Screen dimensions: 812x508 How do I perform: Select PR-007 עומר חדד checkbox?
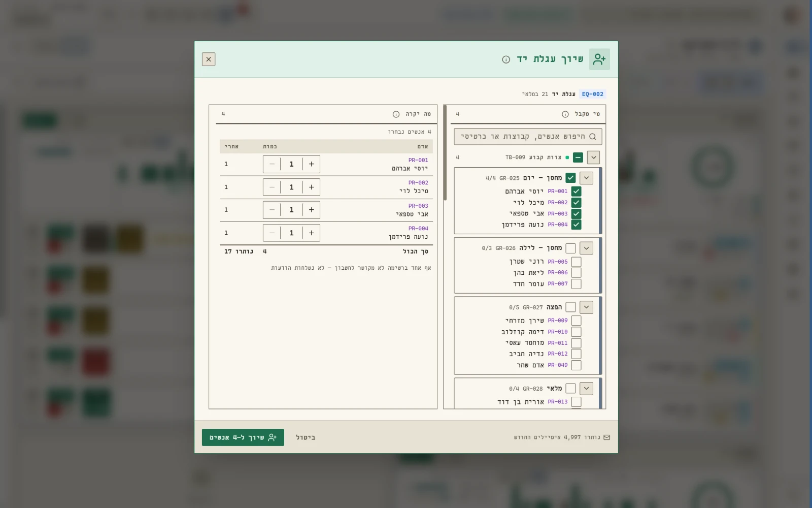coord(576,284)
